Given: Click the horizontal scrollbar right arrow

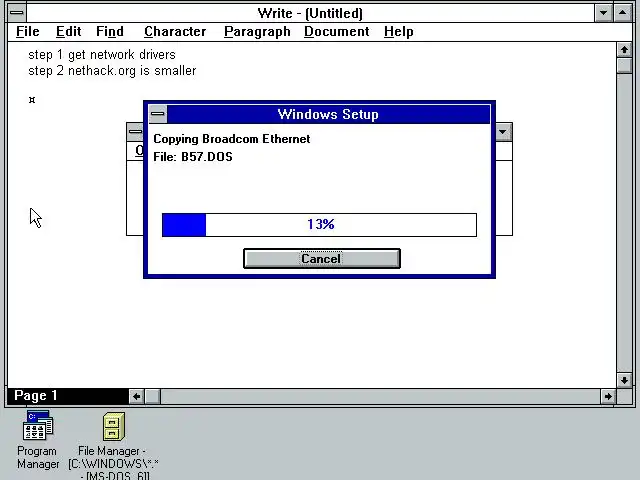Looking at the screenshot, I should coord(608,396).
